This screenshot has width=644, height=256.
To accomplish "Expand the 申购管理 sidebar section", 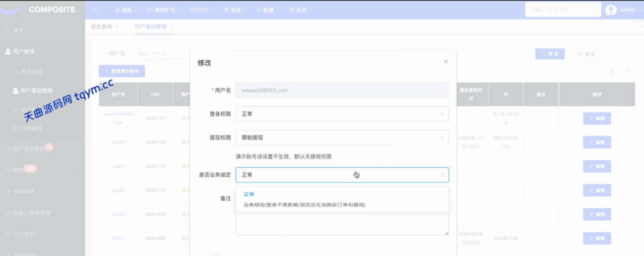I will coord(42,191).
